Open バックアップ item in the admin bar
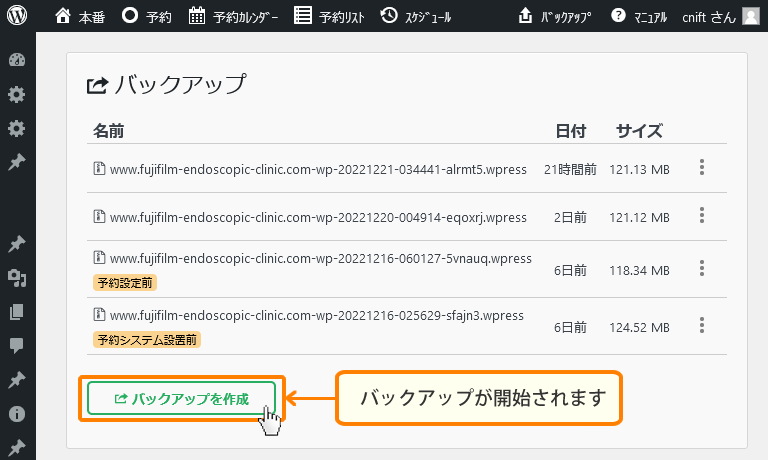The width and height of the screenshot is (768, 460). [x=554, y=16]
